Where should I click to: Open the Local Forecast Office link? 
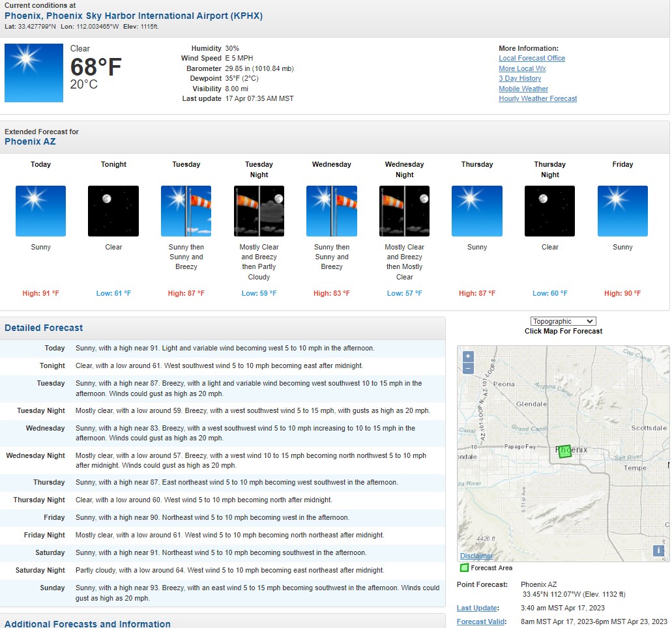(x=532, y=58)
